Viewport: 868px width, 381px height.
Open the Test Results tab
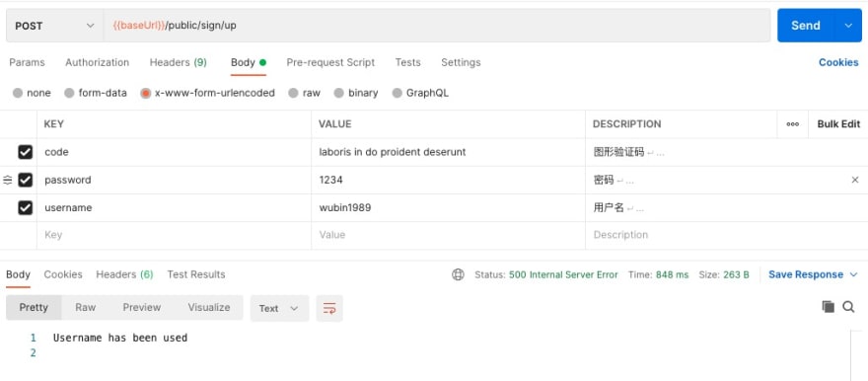tap(196, 274)
